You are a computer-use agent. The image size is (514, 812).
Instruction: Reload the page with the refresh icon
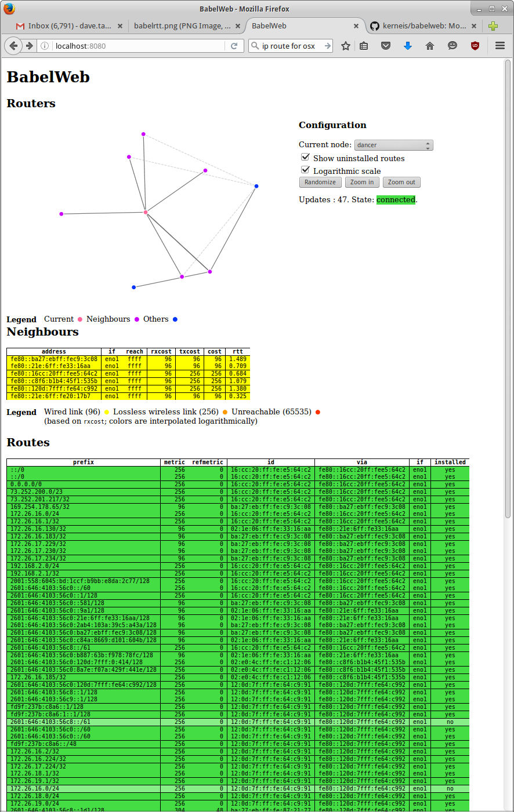pyautogui.click(x=234, y=46)
